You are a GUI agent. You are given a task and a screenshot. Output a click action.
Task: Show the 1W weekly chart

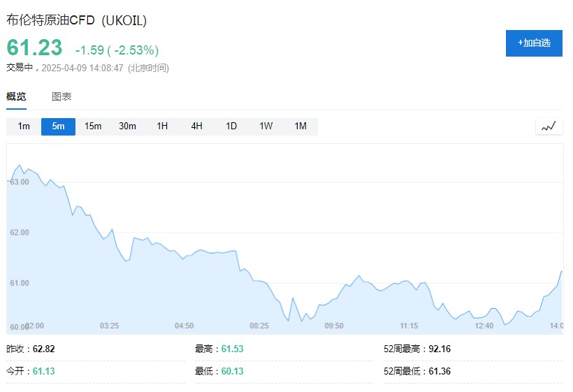[266, 126]
